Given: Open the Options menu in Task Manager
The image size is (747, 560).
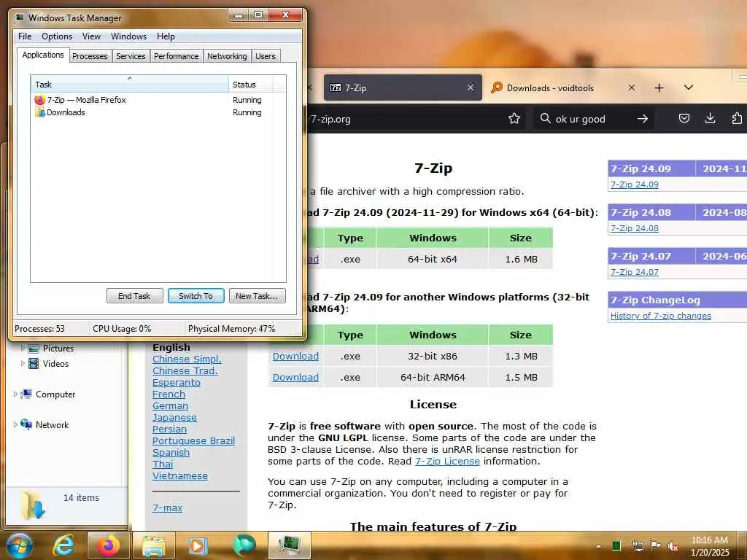Looking at the screenshot, I should click(x=57, y=36).
